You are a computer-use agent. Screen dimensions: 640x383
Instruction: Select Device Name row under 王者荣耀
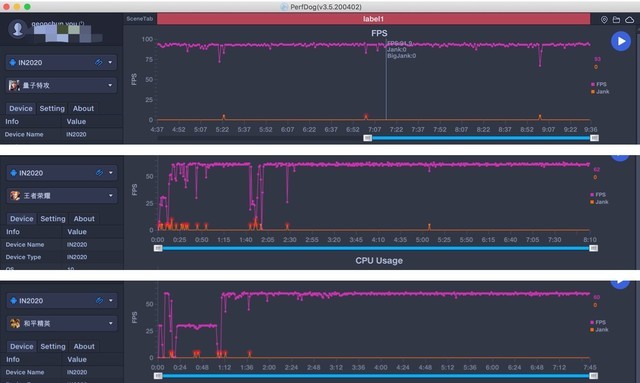[61, 245]
